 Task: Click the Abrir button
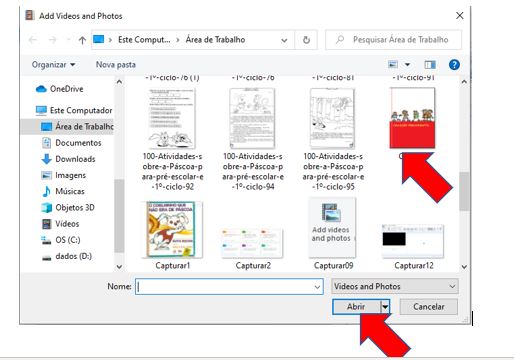(x=356, y=307)
